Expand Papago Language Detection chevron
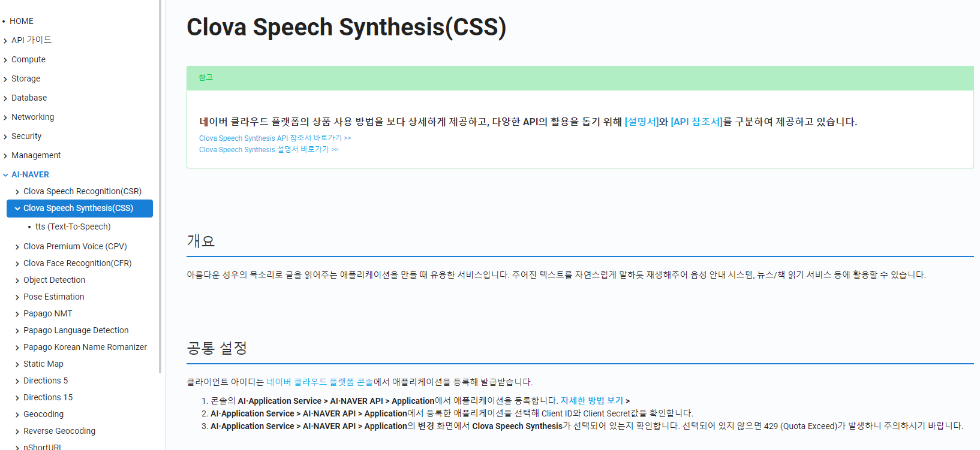This screenshot has height=450, width=980. coord(17,331)
